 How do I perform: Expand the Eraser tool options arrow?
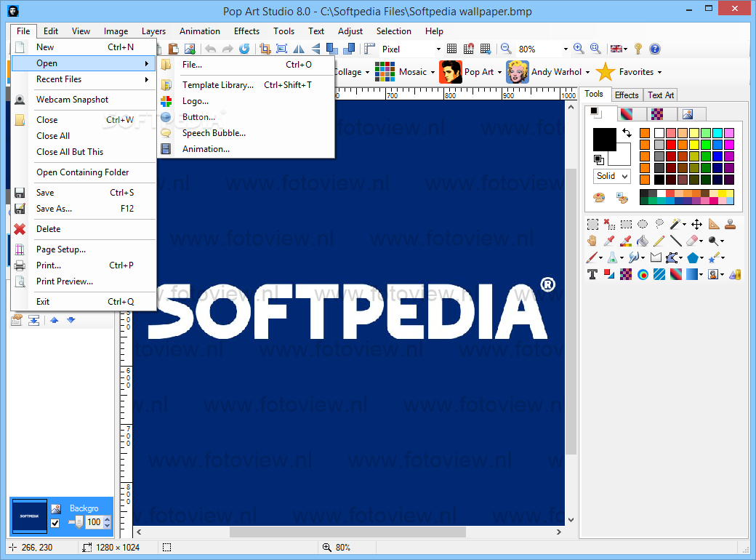click(x=701, y=241)
